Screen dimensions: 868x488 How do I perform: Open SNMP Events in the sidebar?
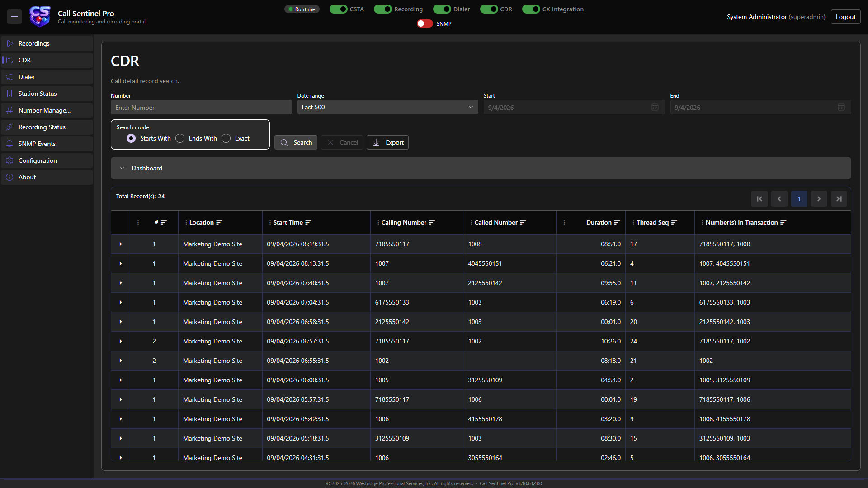point(47,144)
